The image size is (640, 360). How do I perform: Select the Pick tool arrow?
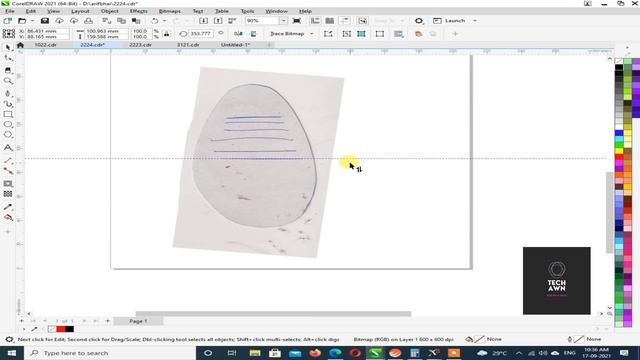pyautogui.click(x=8, y=47)
